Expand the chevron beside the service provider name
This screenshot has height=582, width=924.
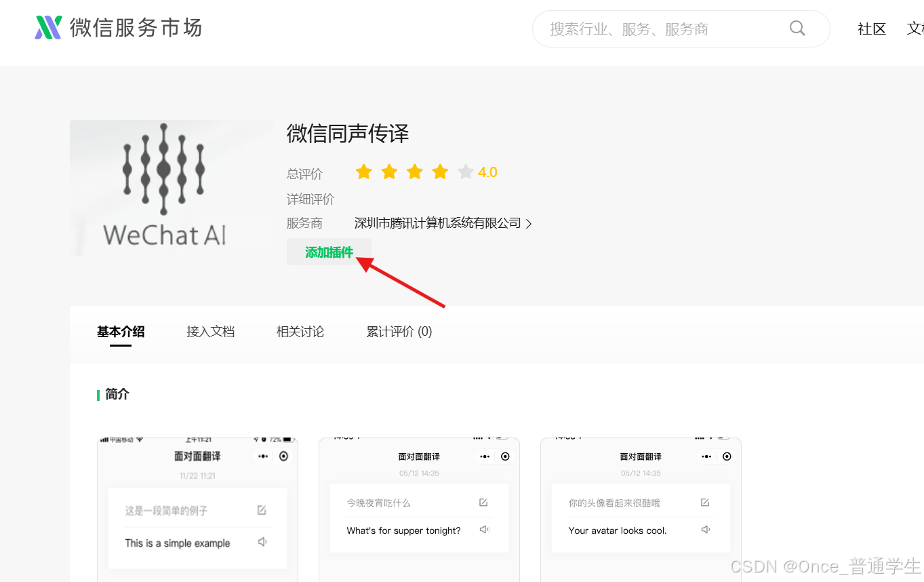pyautogui.click(x=529, y=224)
